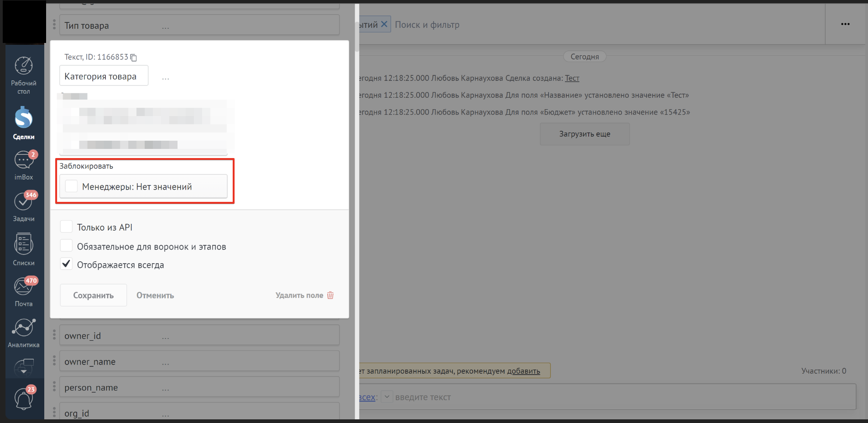Screen dimensions: 868x423
Task: Open notifications bell with 23 badge
Action: [24, 398]
